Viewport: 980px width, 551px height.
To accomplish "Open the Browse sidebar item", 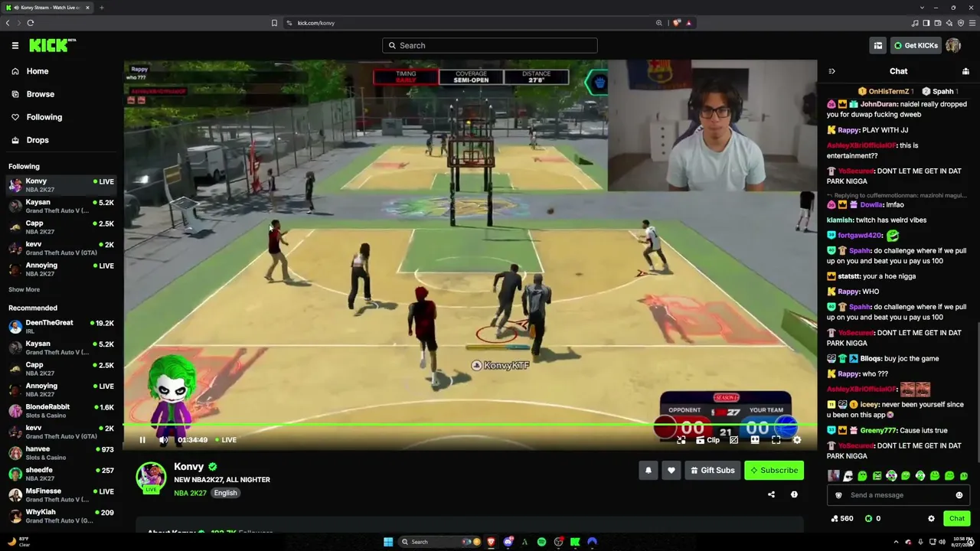I will click(40, 94).
